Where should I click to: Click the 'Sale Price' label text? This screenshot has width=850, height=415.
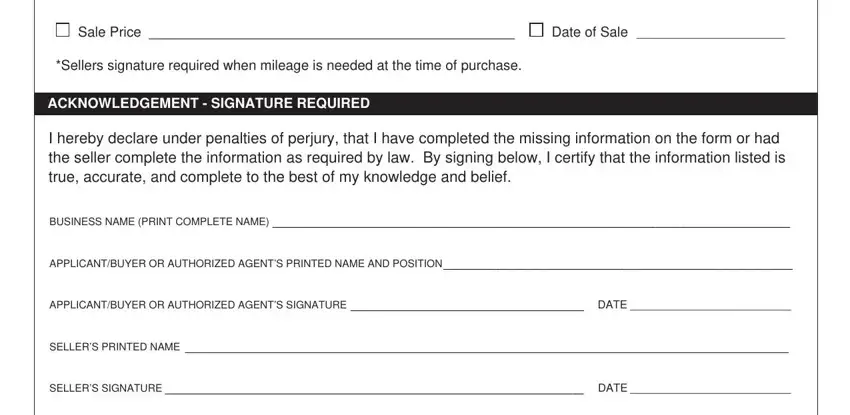(110, 32)
